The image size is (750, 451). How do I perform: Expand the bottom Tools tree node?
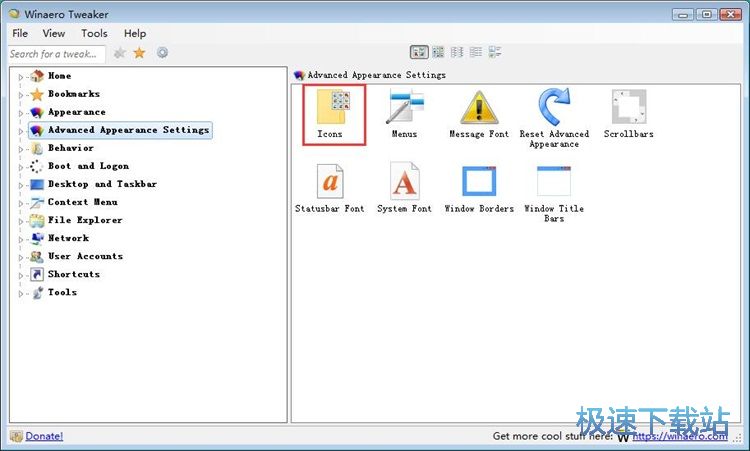[21, 294]
